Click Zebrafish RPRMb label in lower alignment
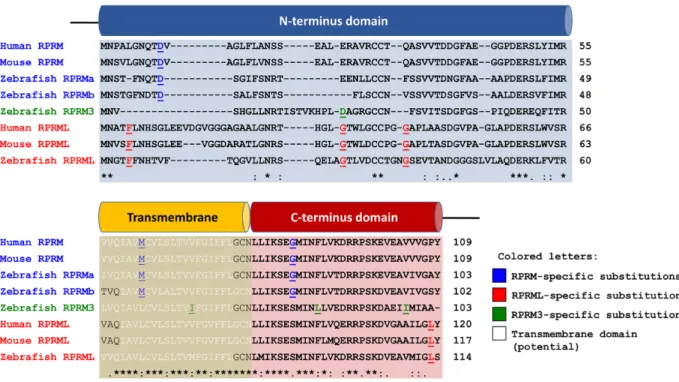679x382 pixels. pyautogui.click(x=47, y=292)
